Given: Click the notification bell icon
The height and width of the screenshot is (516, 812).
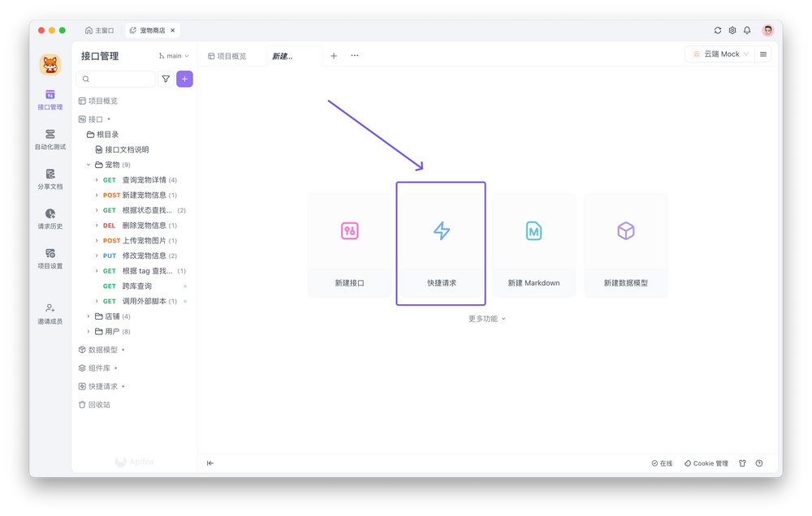Looking at the screenshot, I should (746, 29).
